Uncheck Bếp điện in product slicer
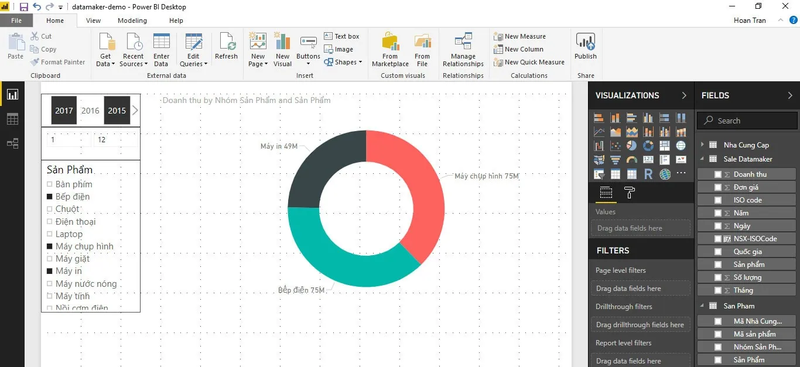The image size is (800, 367). [49, 197]
